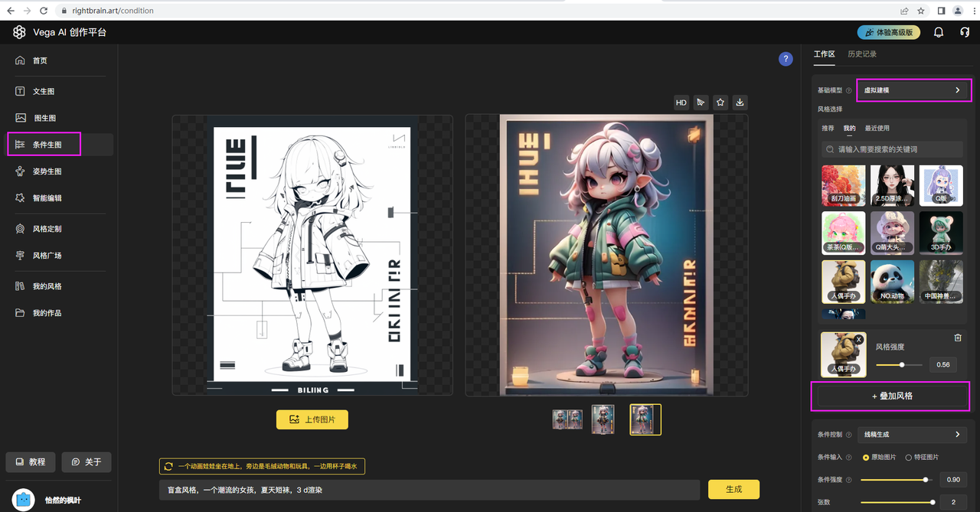The image size is (980, 512).
Task: Open the blue help question-mark icon
Action: coord(786,59)
